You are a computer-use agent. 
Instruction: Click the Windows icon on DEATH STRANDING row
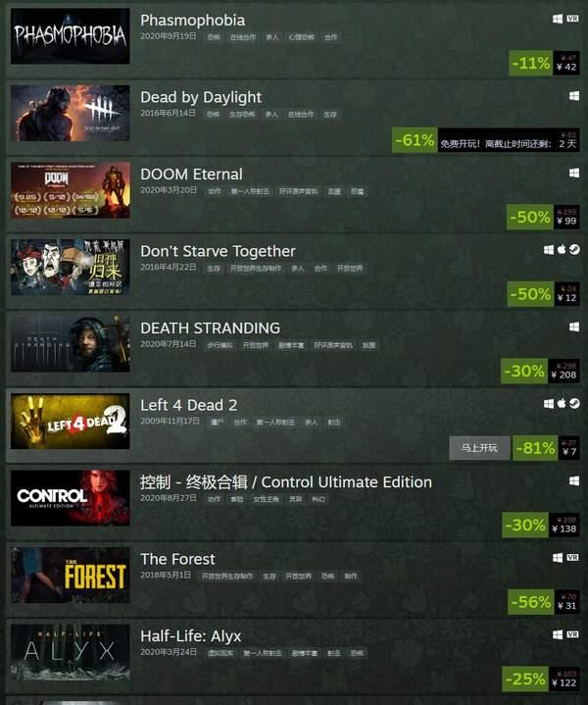(x=574, y=327)
